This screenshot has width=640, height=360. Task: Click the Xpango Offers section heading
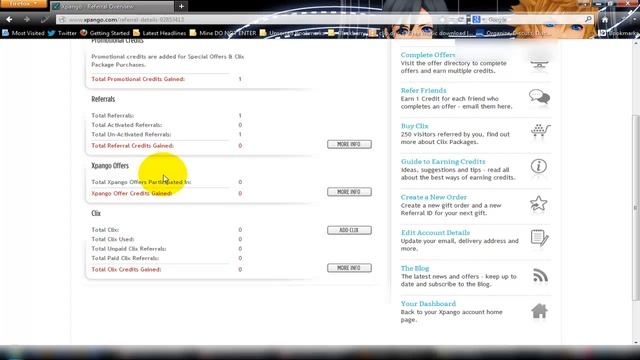pyautogui.click(x=110, y=166)
